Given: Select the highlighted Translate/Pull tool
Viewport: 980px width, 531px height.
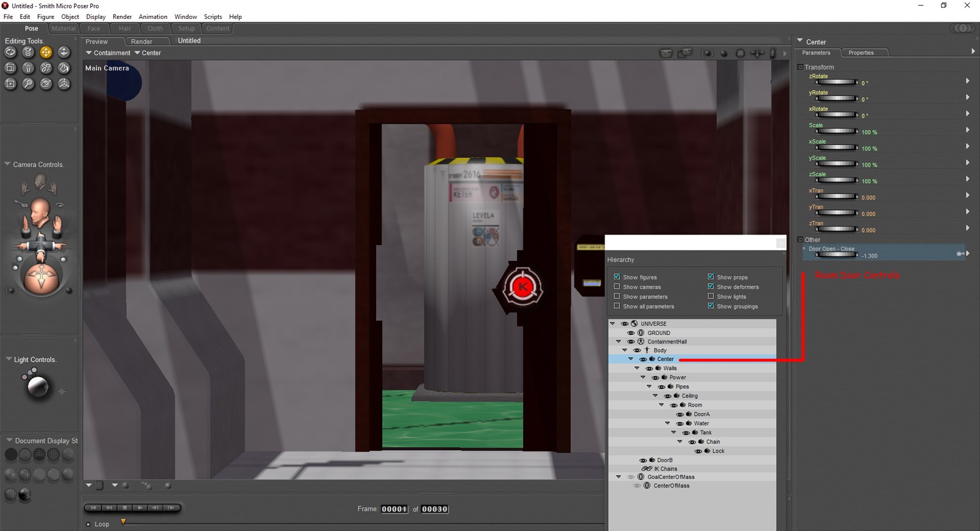Looking at the screenshot, I should coord(46,53).
